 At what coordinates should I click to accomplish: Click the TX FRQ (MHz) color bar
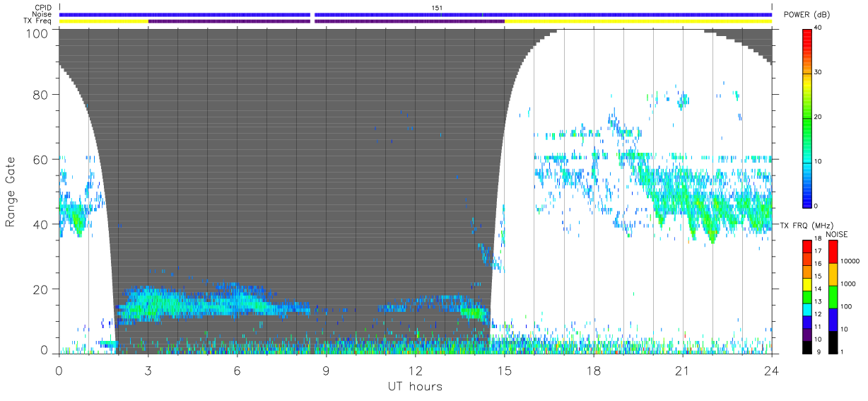(807, 296)
